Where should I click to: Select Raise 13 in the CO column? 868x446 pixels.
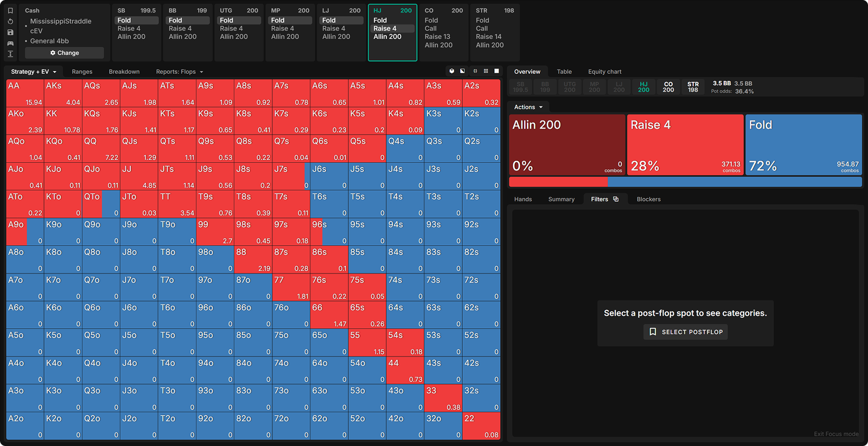437,37
